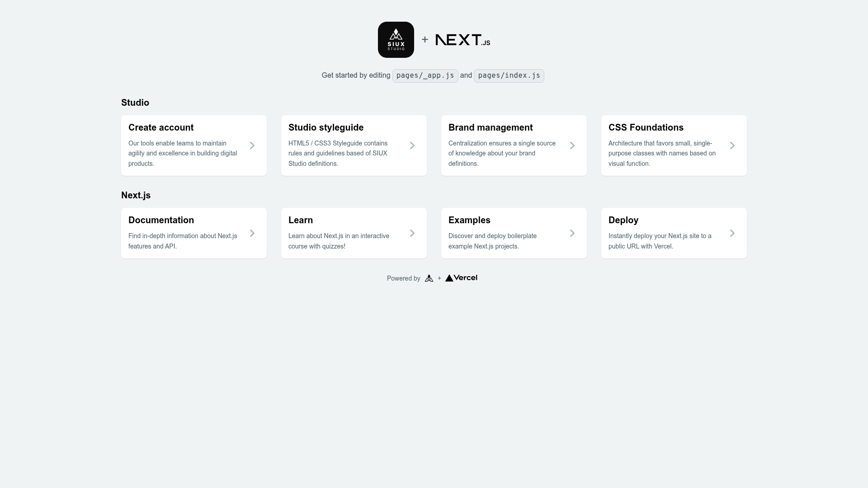The width and height of the screenshot is (868, 488).
Task: Click the Vercel logo in footer
Action: pyautogui.click(x=461, y=278)
